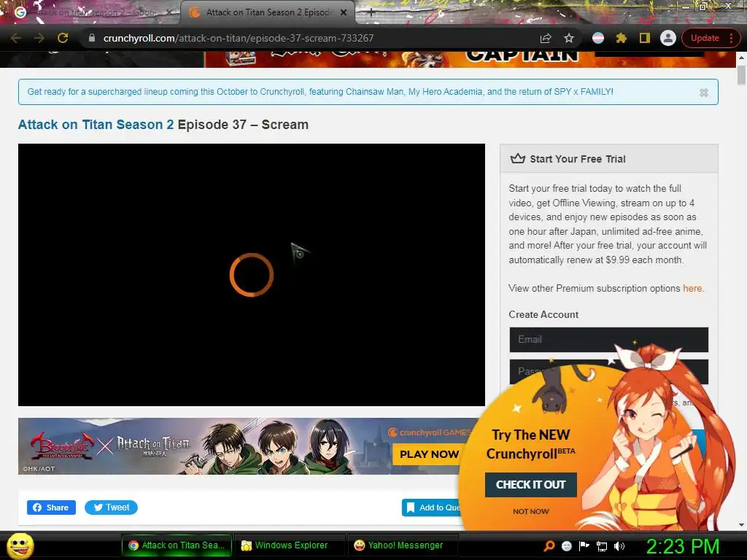Open the share page icon in address bar

[546, 38]
